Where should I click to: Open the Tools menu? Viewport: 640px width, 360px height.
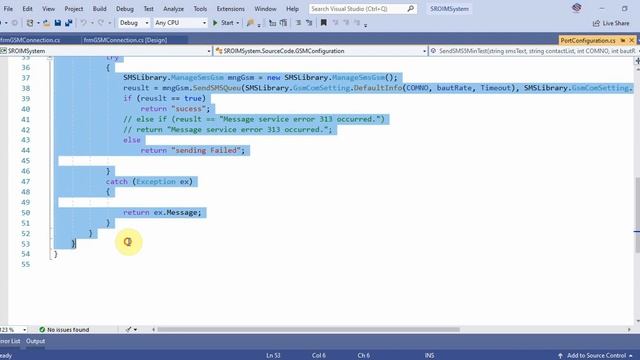[200, 9]
